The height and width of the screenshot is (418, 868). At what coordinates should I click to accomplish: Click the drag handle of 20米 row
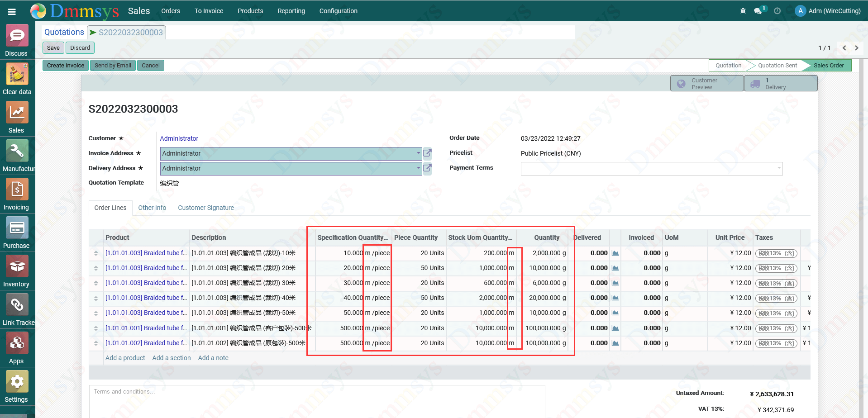click(x=96, y=268)
